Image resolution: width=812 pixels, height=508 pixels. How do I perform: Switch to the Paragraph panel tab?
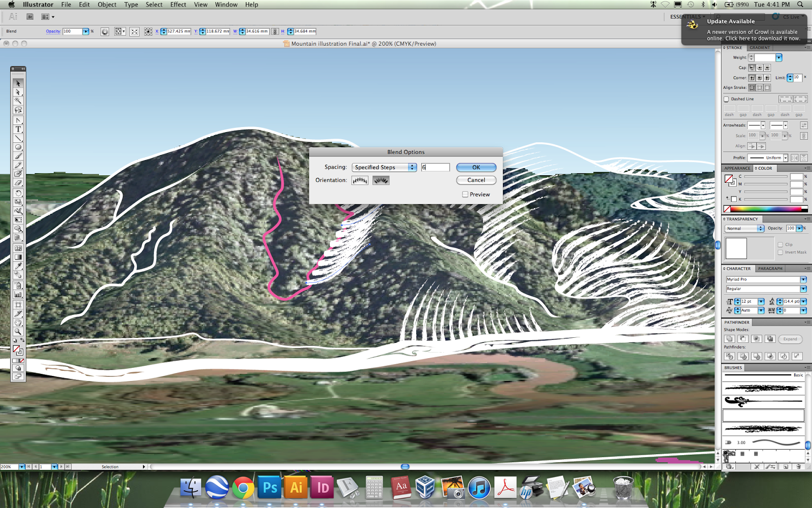(770, 269)
